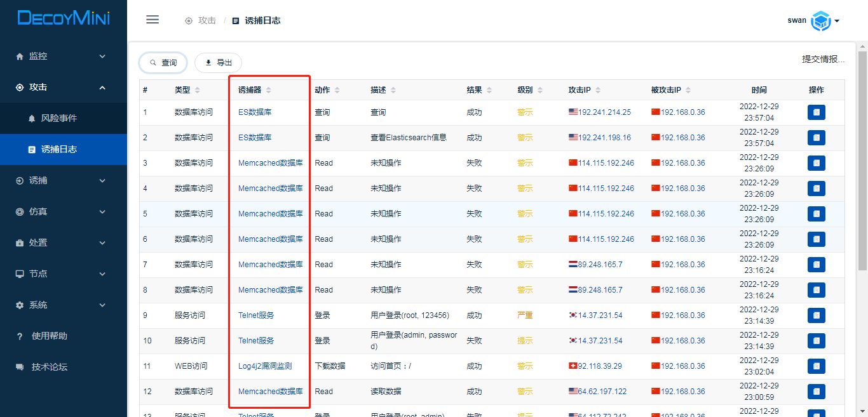Expand the 监控 sidebar menu
Screen dimensions: 868x417
(64, 56)
